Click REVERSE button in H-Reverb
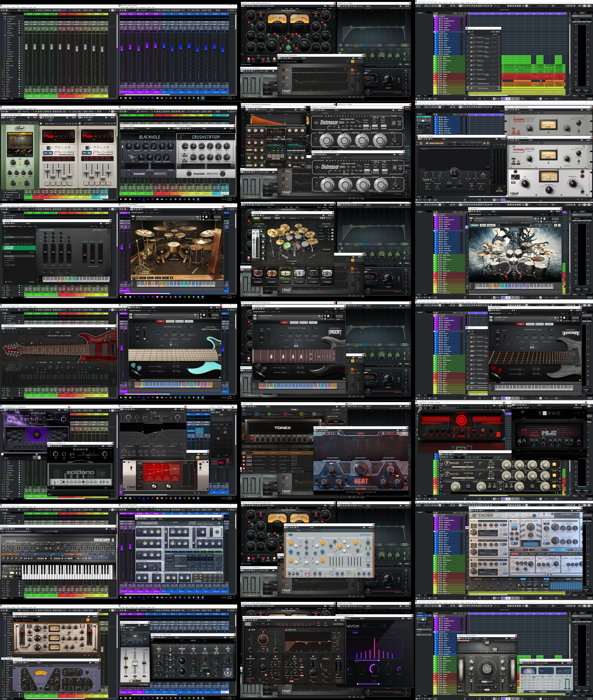 click(x=303, y=125)
